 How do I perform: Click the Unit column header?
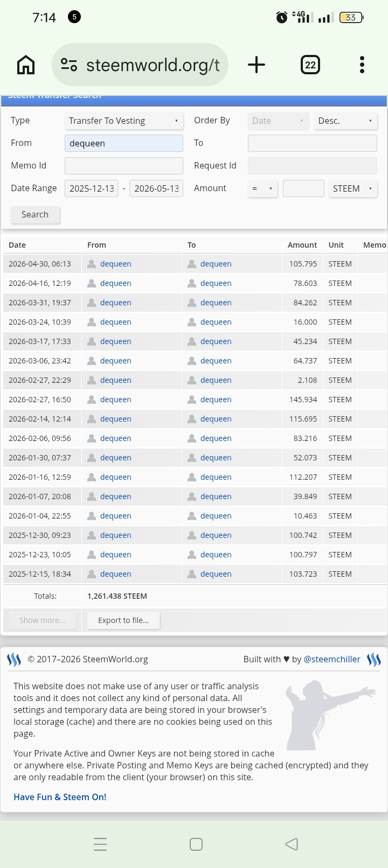[336, 245]
